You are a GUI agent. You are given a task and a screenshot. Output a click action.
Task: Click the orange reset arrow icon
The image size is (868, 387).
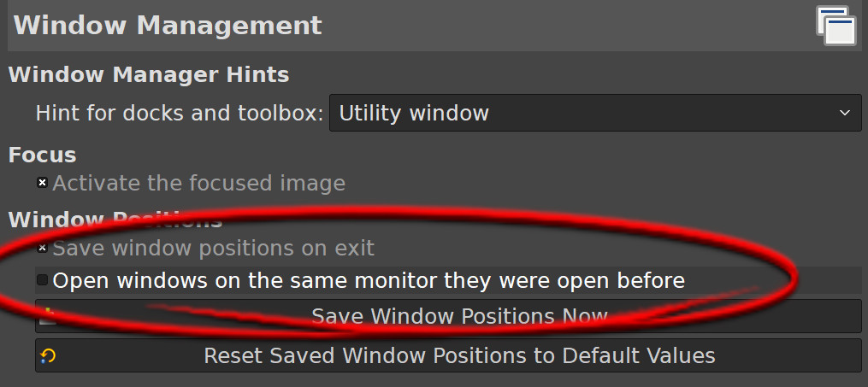click(x=48, y=355)
